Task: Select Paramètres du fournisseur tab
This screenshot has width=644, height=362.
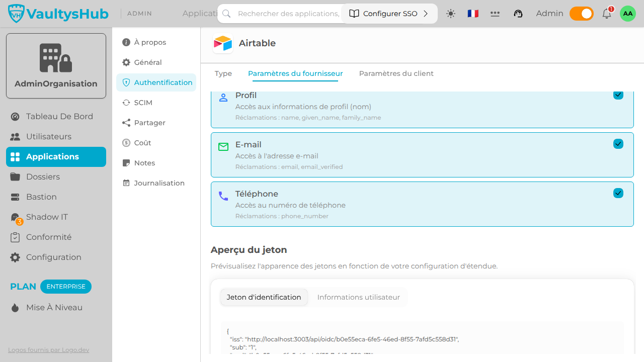Action: click(295, 73)
